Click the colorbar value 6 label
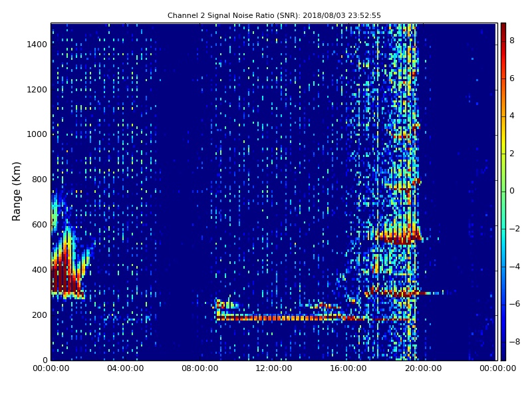Screen dimensions: 532x399 click(512, 78)
